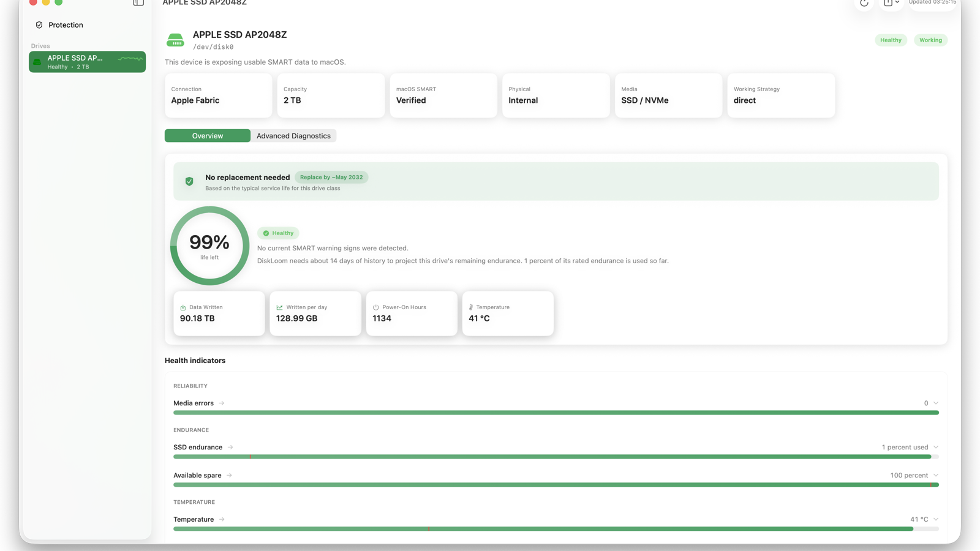The width and height of the screenshot is (980, 551).
Task: Click the 100 percent Available spare value
Action: (x=909, y=476)
